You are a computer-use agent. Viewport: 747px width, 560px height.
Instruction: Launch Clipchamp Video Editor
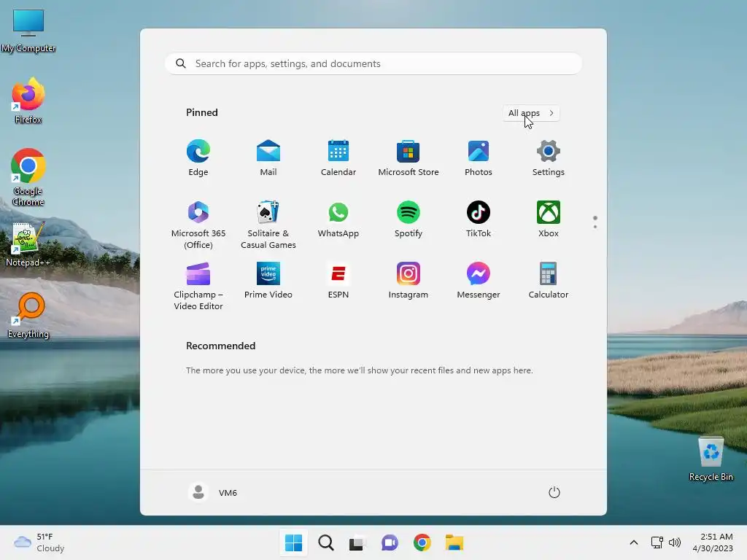(198, 286)
